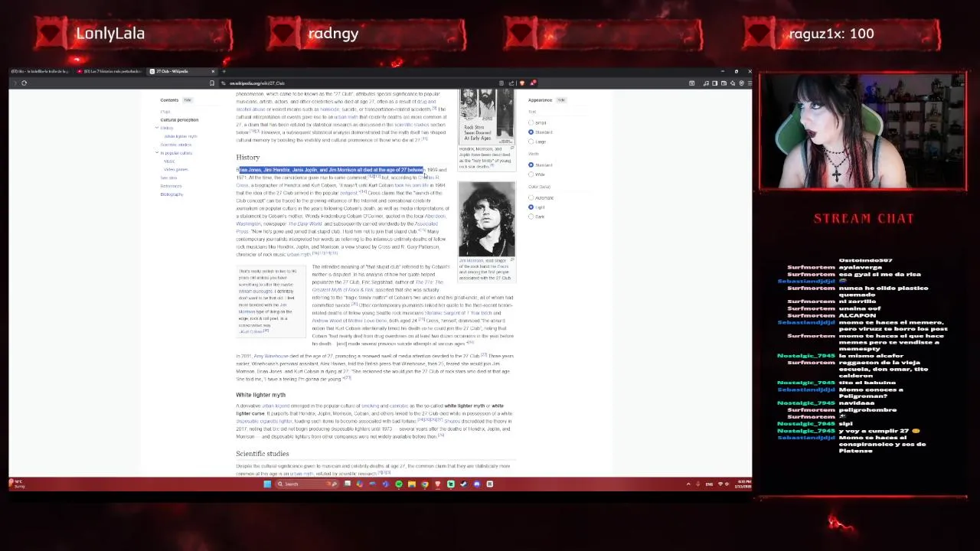
Task: Click the network and volume tray icons
Action: click(723, 484)
